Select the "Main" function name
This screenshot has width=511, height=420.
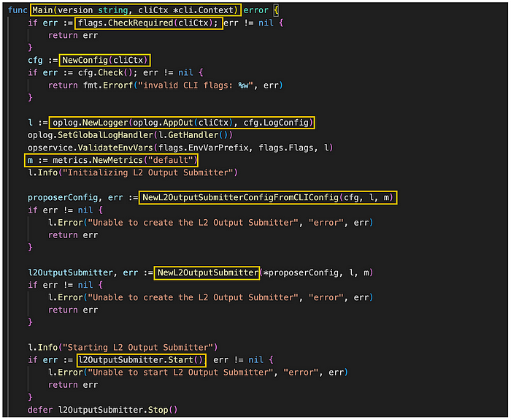click(42, 10)
